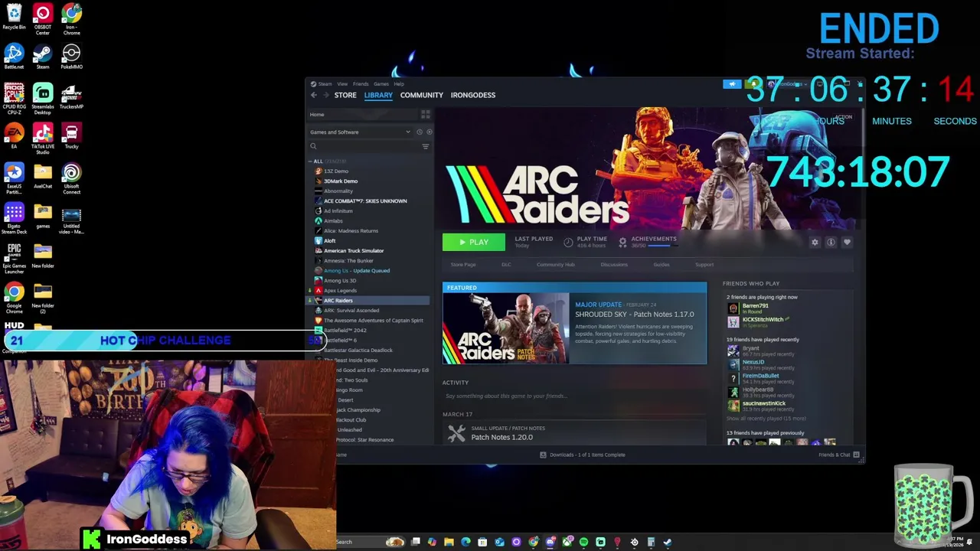The width and height of the screenshot is (980, 551).
Task: Click the achievements progress bar
Action: 663,246
